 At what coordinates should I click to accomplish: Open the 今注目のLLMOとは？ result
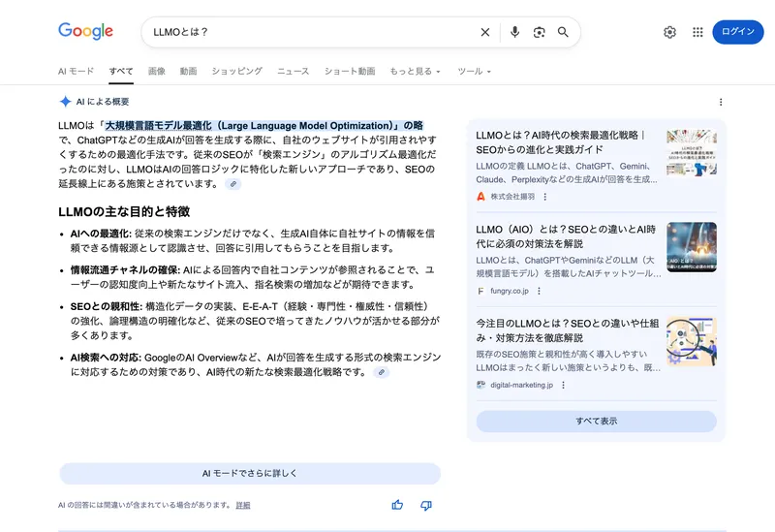click(x=568, y=330)
